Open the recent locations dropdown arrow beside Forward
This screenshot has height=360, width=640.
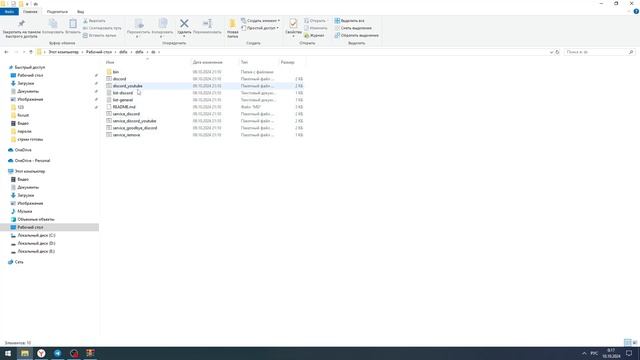24,52
